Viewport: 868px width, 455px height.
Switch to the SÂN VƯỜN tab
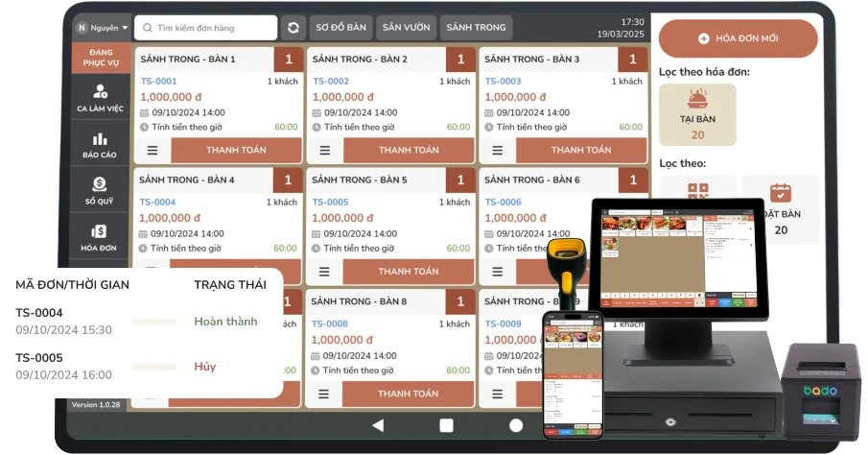click(x=407, y=28)
